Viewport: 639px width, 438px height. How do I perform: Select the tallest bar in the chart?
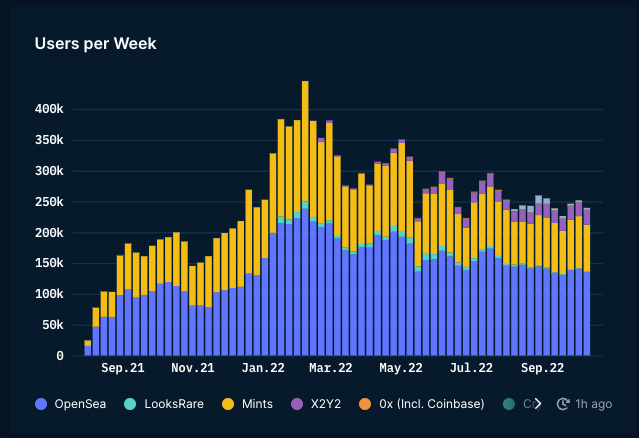click(305, 218)
